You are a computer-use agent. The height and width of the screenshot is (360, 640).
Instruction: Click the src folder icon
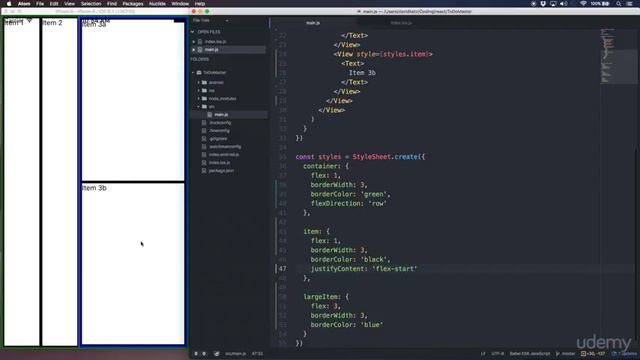[204, 107]
